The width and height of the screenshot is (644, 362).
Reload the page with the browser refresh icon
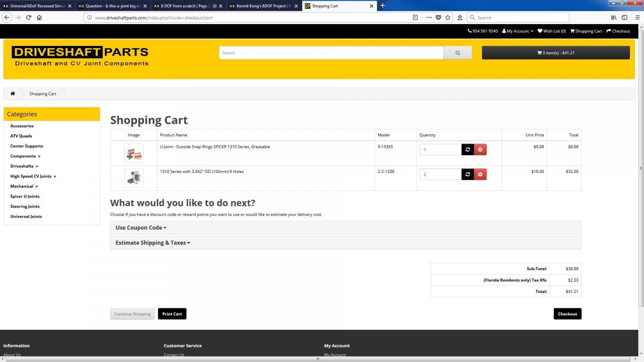pos(29,17)
